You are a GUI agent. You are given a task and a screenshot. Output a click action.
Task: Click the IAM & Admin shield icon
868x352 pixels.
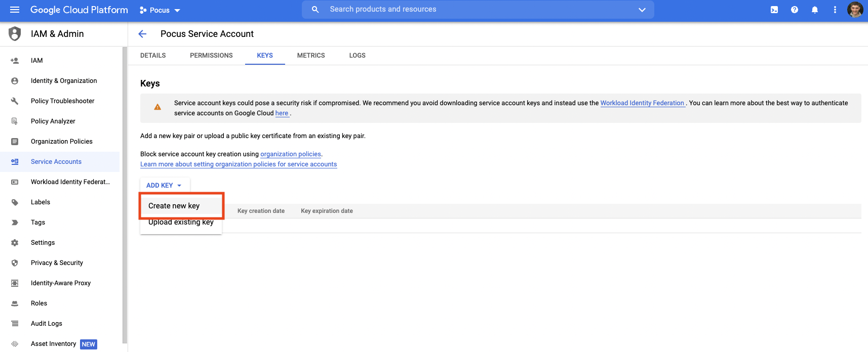tap(15, 34)
